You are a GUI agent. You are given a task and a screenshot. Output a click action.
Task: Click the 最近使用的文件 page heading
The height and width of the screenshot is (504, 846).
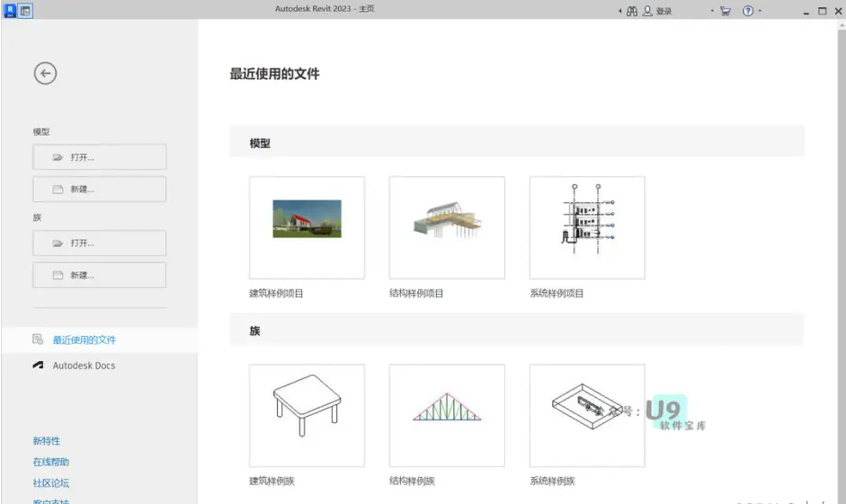point(274,74)
